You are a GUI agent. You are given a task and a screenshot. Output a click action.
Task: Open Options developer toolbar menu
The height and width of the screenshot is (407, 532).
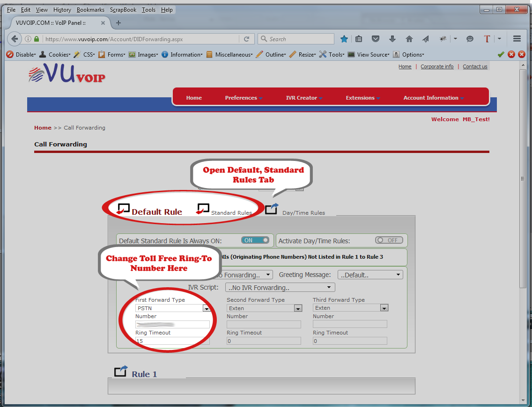(409, 55)
